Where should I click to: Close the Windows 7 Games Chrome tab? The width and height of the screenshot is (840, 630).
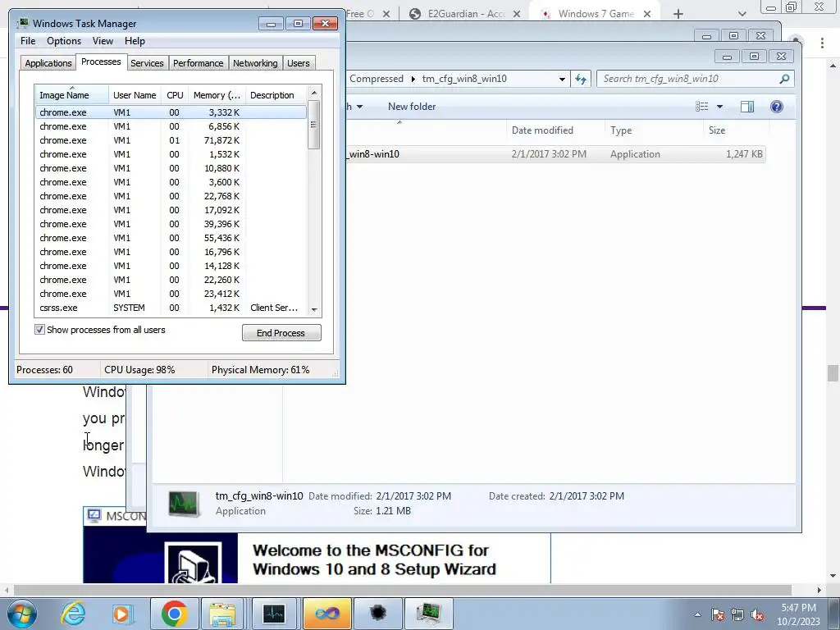647,14
